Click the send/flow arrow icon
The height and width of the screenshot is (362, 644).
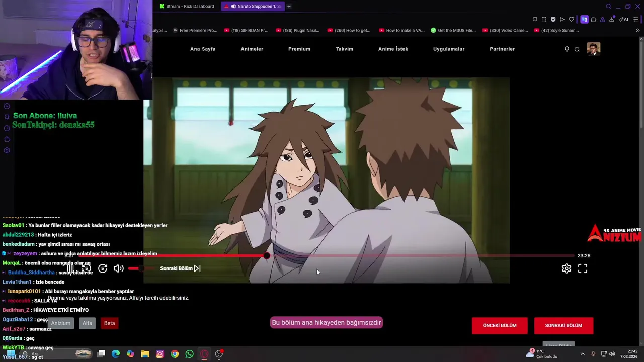click(x=562, y=19)
